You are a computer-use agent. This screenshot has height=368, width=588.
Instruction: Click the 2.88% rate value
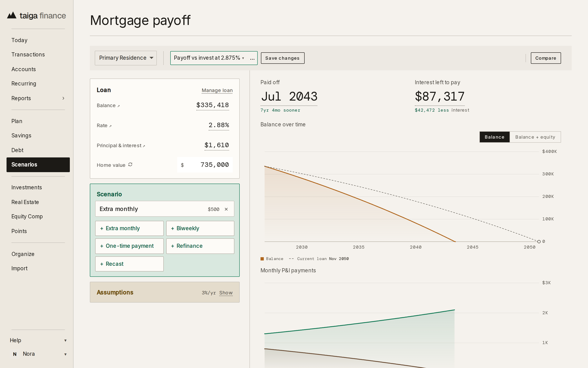coord(219,125)
